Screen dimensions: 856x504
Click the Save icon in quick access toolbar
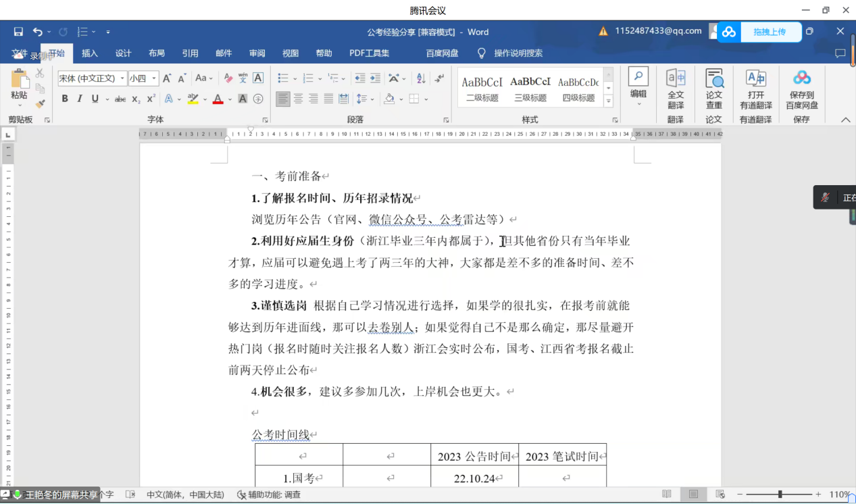18,32
